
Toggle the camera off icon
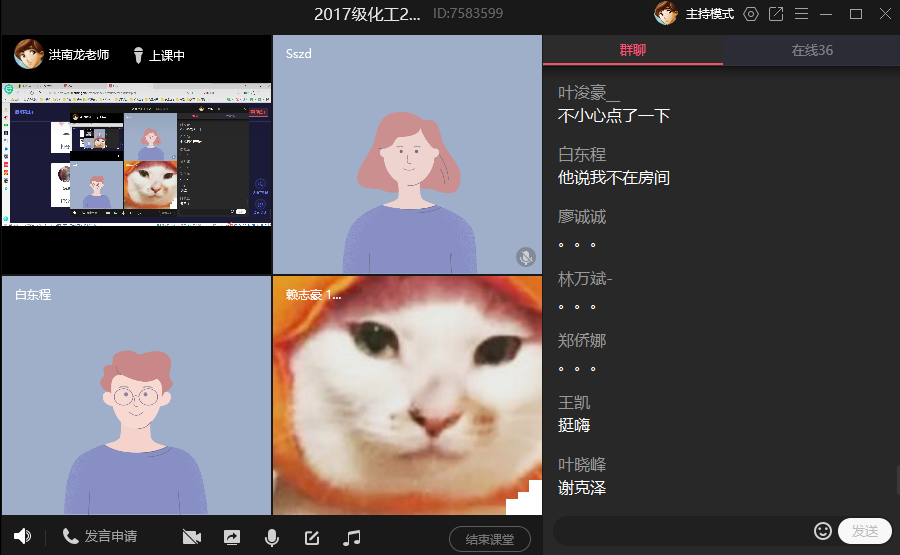point(192,537)
